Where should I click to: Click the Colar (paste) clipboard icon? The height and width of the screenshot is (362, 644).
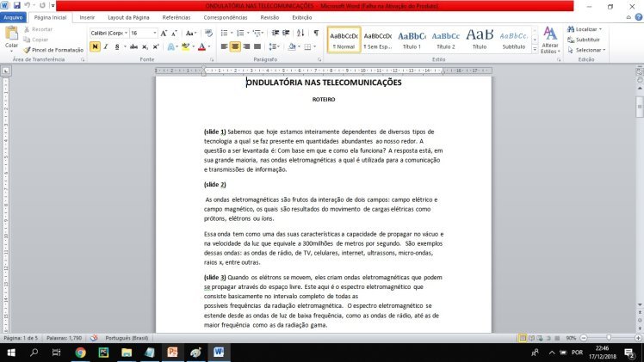coord(11,33)
